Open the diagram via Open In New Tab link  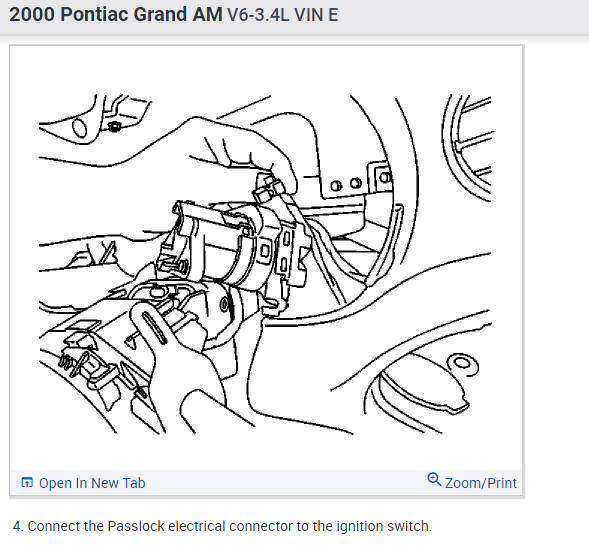[x=92, y=483]
